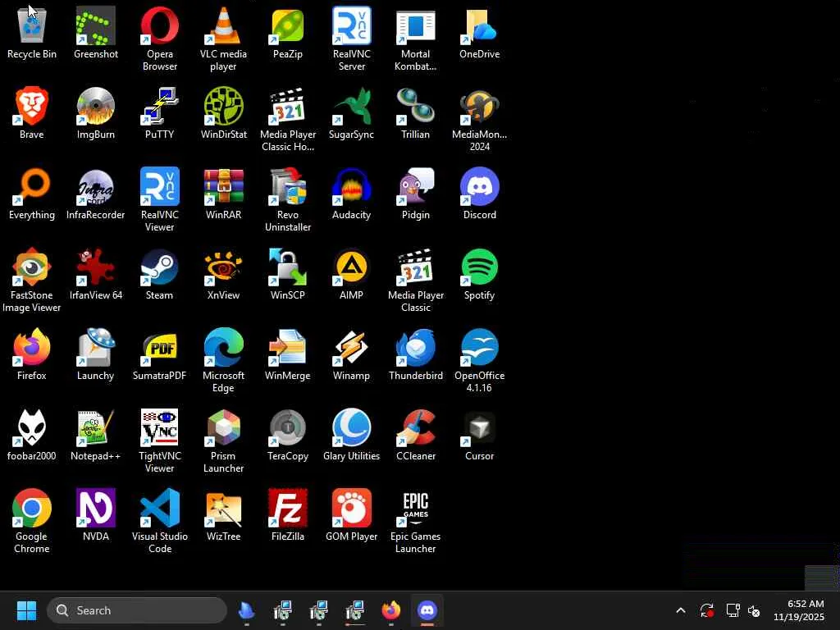Viewport: 840px width, 630px height.
Task: Select OpenOffice 4.1.16 icon
Action: 479,347
